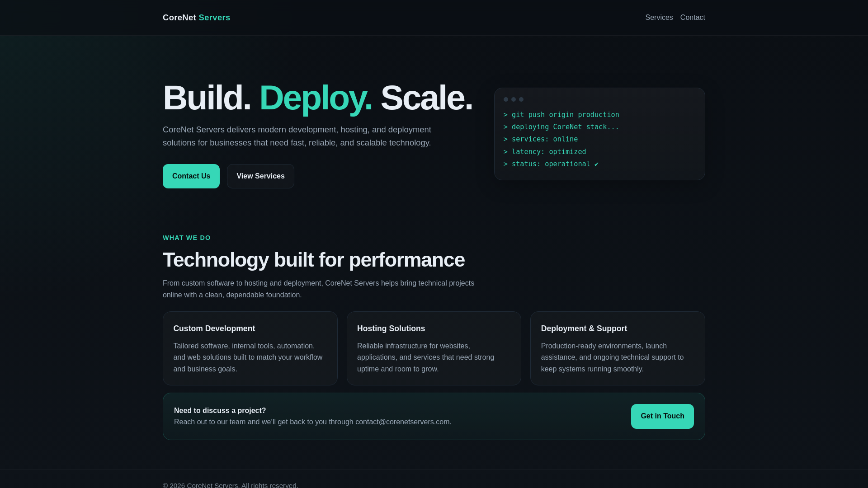Open the CoreNet Servers logo link
868x488 pixels.
[196, 18]
